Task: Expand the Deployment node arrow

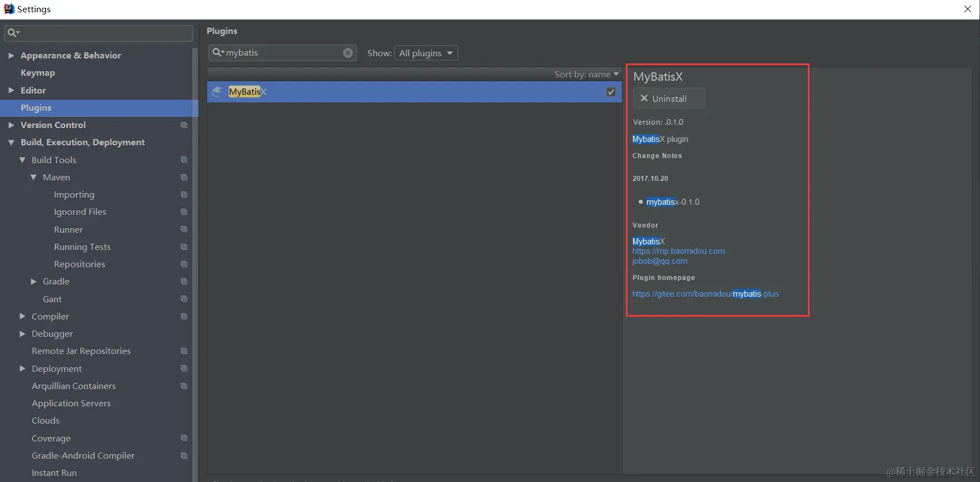Action: [x=22, y=368]
